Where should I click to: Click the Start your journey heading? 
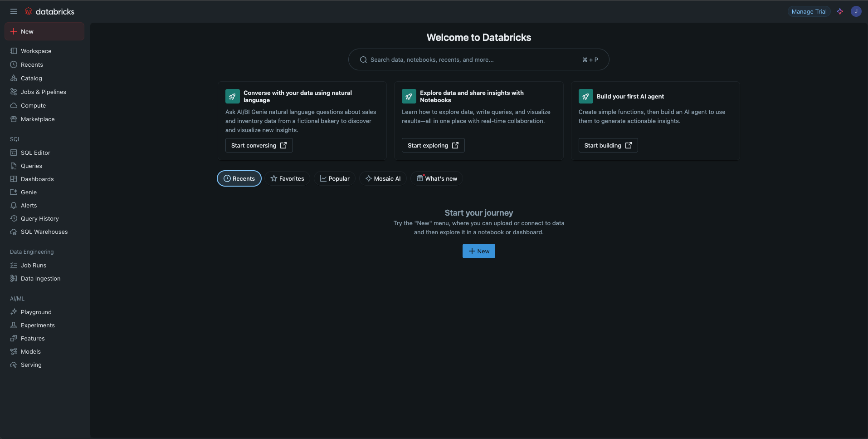tap(479, 212)
